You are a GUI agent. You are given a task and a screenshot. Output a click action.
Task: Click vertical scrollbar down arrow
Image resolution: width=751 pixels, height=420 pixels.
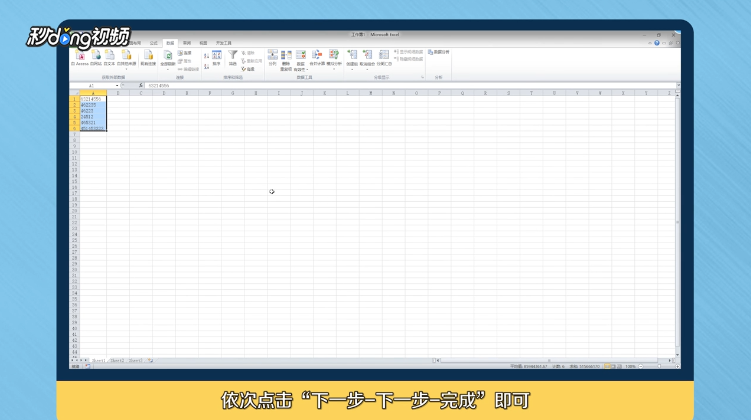point(678,355)
